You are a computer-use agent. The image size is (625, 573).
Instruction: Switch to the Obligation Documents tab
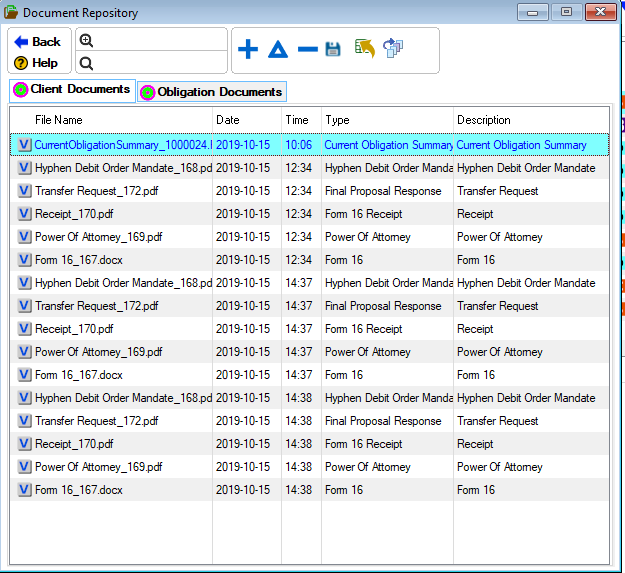(x=212, y=92)
